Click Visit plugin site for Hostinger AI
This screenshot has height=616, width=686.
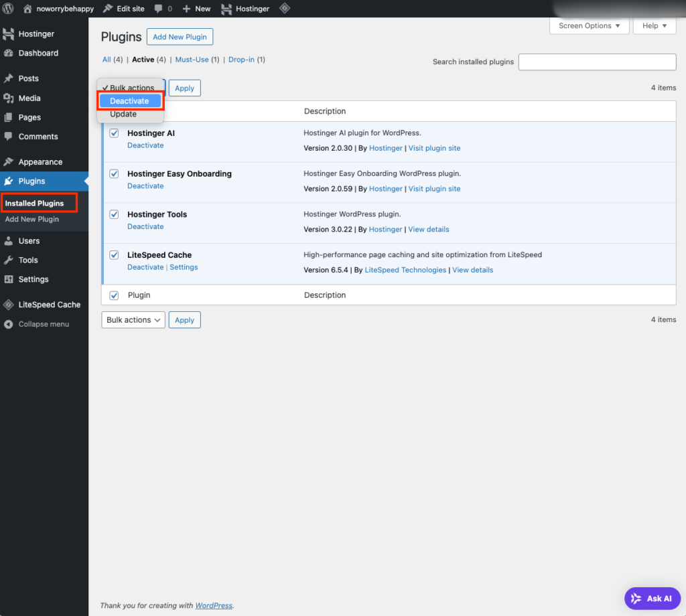click(x=434, y=148)
